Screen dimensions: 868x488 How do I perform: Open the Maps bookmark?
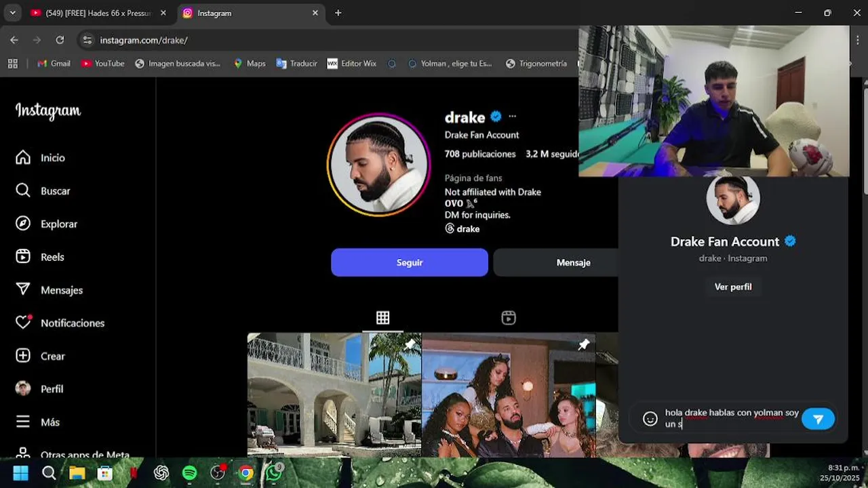[250, 63]
